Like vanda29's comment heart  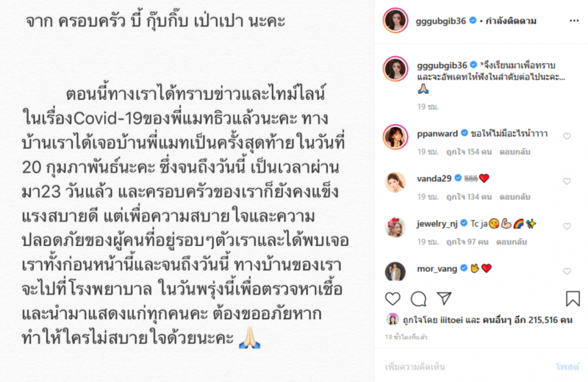tap(567, 181)
